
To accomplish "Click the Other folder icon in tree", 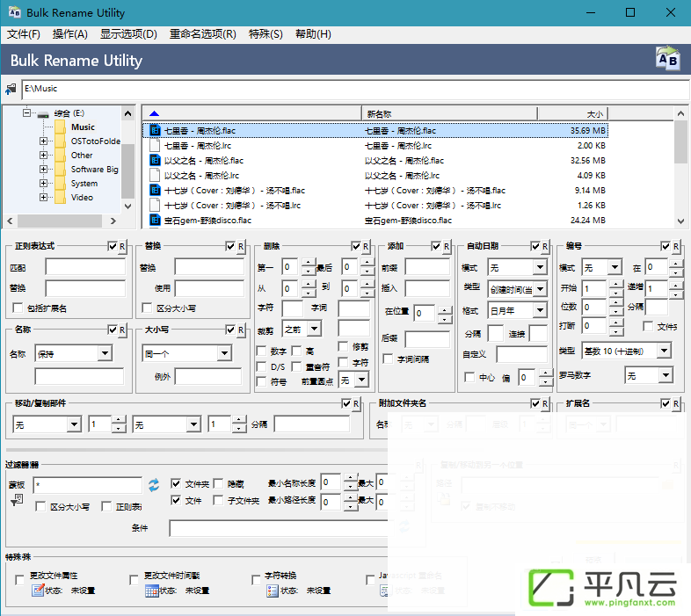I will click(61, 156).
